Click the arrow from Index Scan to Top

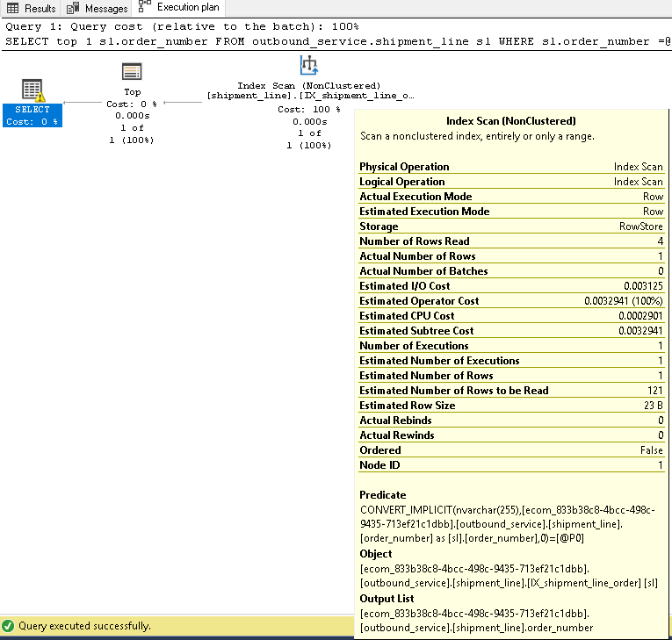(x=183, y=103)
